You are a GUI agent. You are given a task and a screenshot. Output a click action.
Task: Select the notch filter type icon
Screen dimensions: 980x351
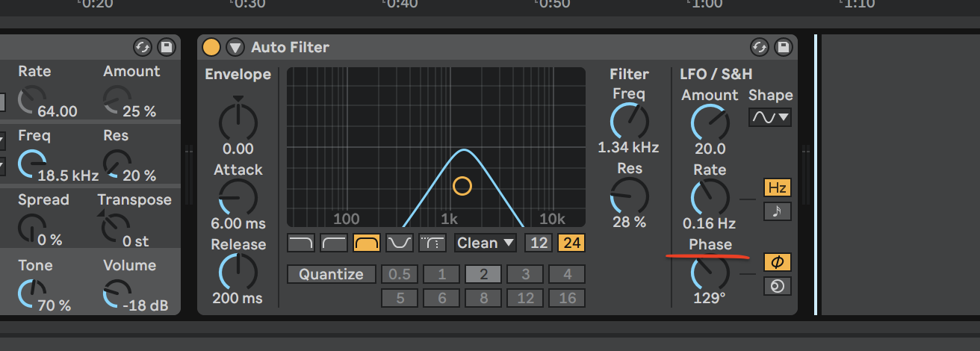coord(399,243)
